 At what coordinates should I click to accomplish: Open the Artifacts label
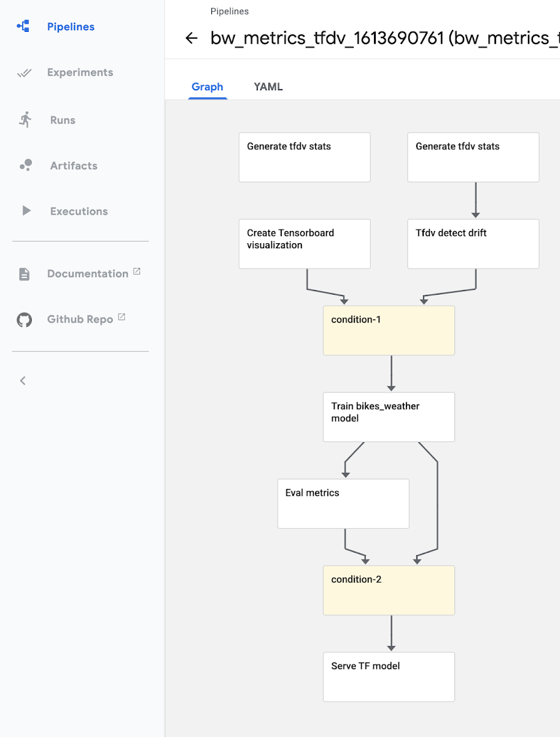pos(74,166)
